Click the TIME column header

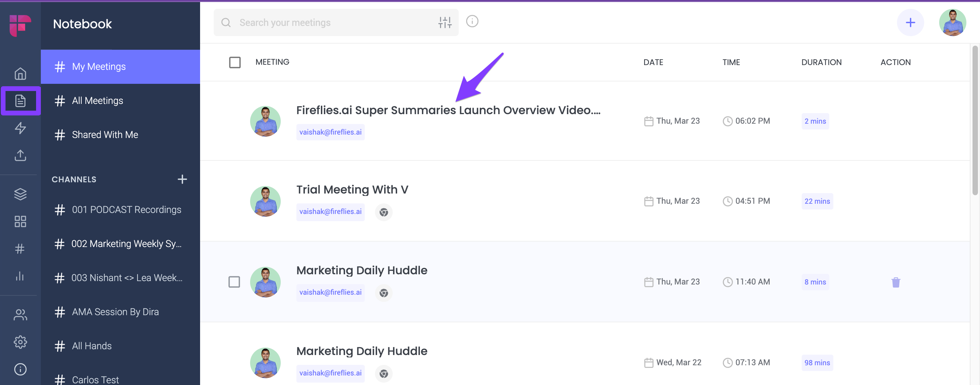[731, 62]
